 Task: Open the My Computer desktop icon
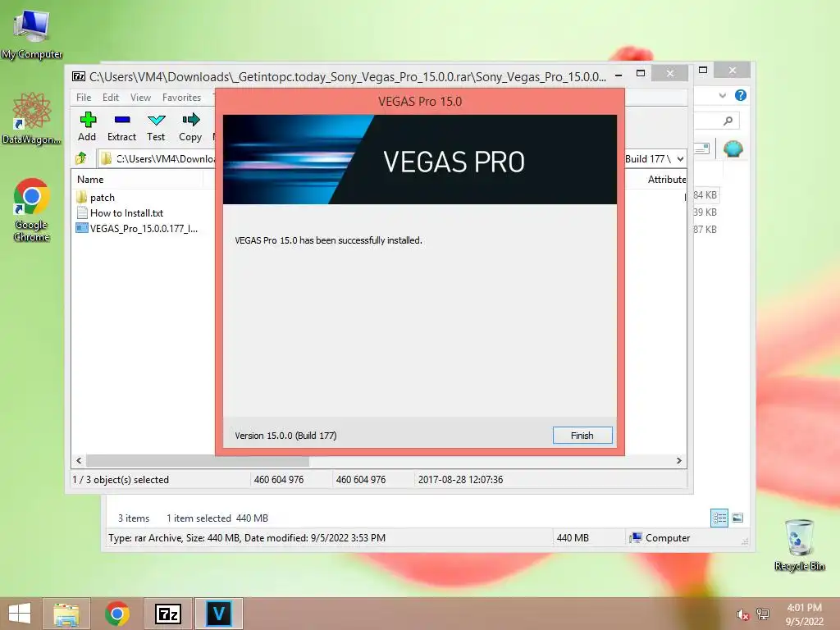click(x=32, y=33)
